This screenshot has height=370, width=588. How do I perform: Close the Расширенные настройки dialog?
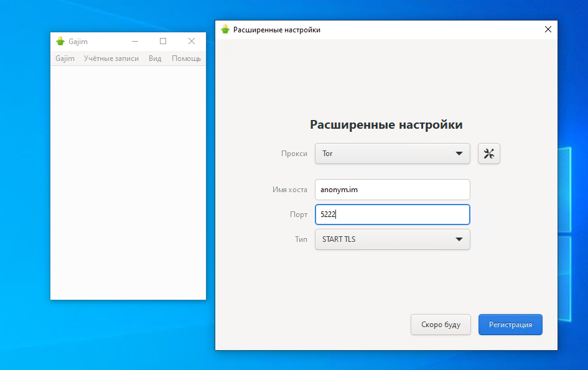pyautogui.click(x=548, y=29)
